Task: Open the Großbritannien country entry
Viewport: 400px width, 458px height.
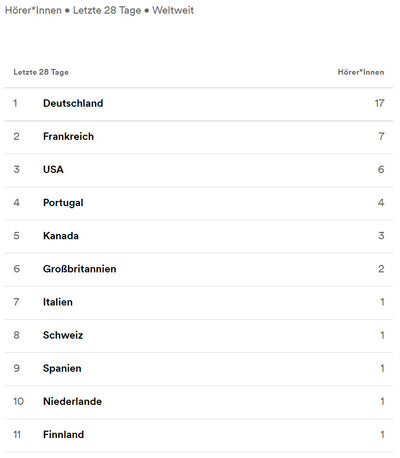Action: [80, 269]
